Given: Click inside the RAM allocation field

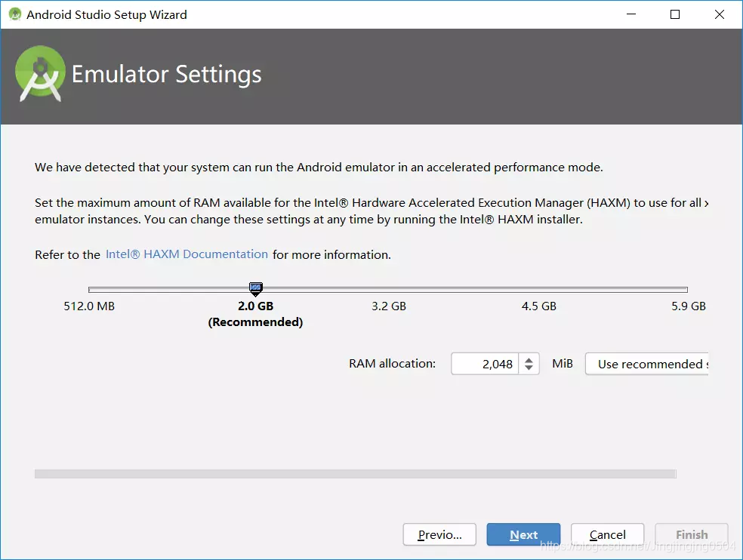Looking at the screenshot, I should tap(485, 364).
